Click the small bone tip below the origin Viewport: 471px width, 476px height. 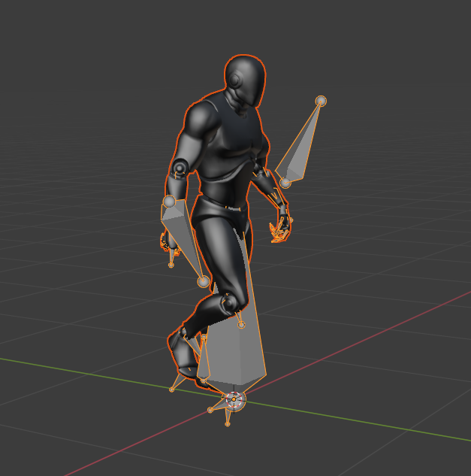tap(228, 424)
